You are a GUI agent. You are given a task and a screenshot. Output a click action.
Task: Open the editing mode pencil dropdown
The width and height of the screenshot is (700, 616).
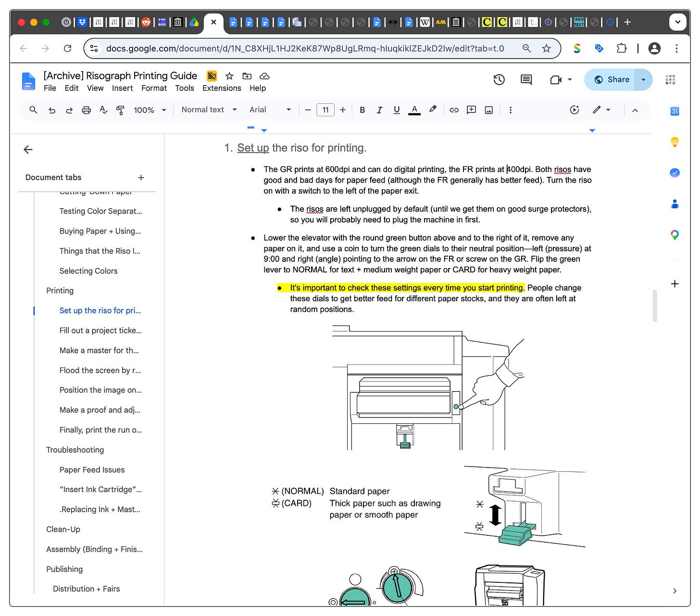coord(601,110)
